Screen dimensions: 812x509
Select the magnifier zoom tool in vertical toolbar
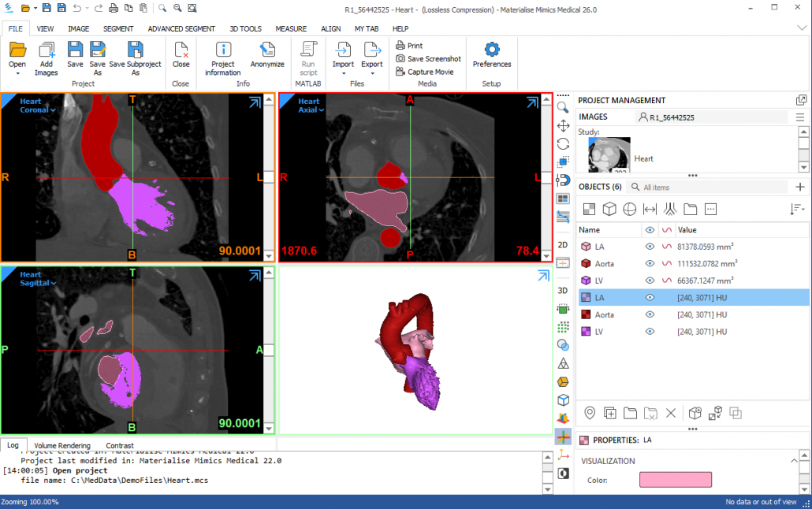coord(563,108)
